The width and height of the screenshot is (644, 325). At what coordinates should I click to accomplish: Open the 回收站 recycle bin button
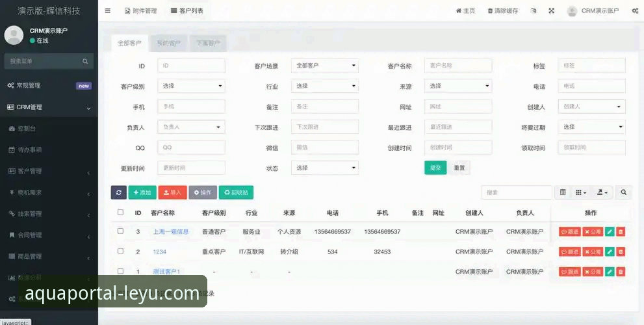[236, 192]
